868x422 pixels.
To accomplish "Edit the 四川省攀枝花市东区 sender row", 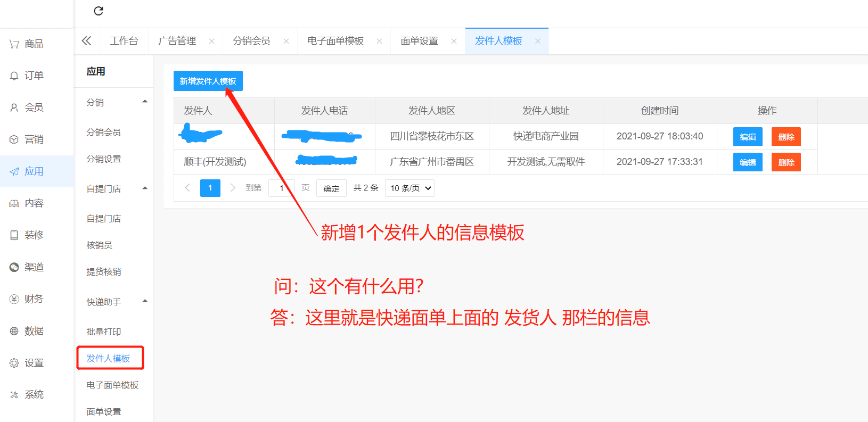I will click(x=748, y=137).
